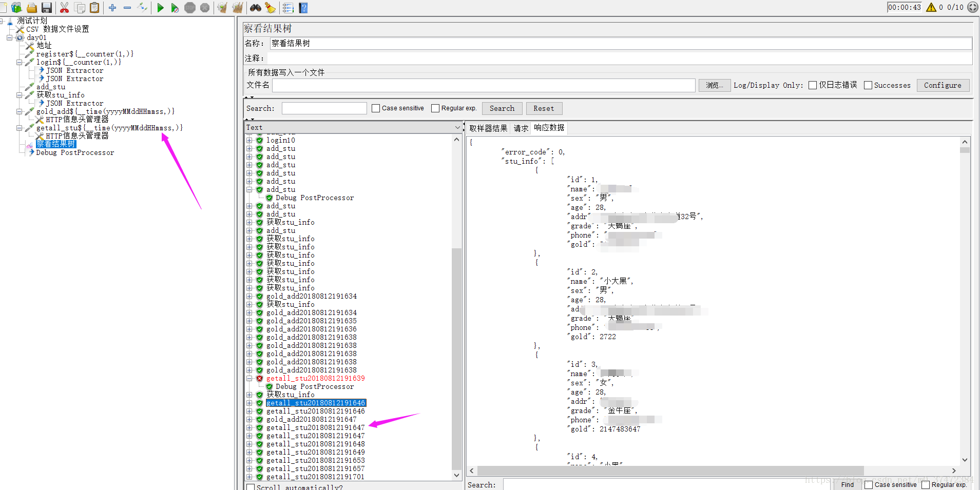Open search with the binoculars icon

(x=255, y=8)
